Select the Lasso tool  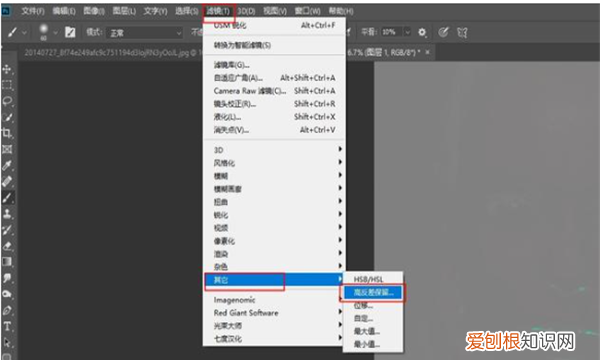coord(7,101)
